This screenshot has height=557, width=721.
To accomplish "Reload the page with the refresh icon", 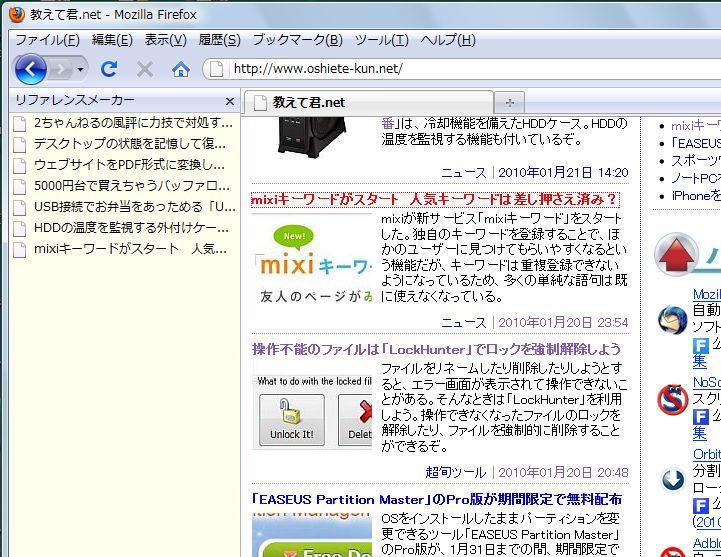I will click(x=109, y=69).
